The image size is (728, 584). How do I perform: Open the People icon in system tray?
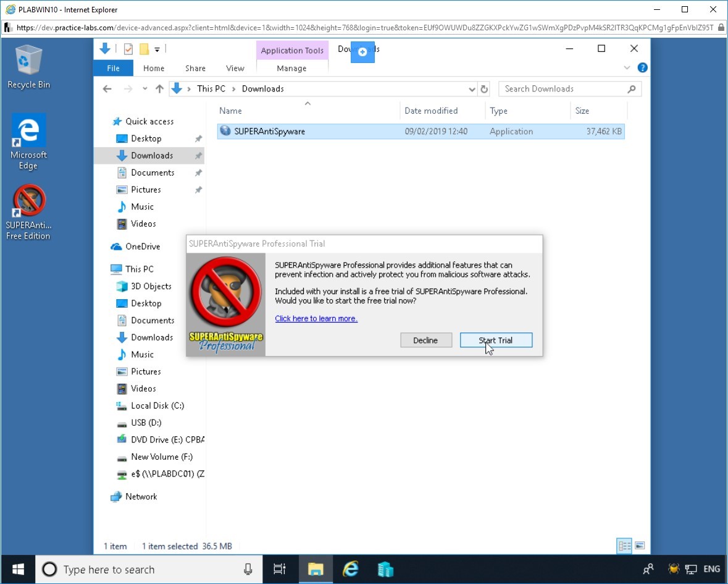point(648,569)
